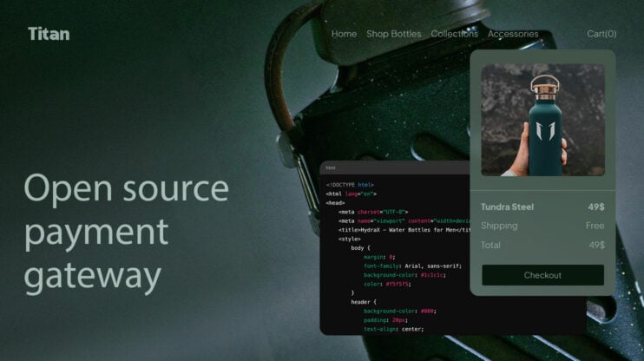Click the DOCTYPE html line in code
Viewport: 644px width, 361px height.
click(x=350, y=185)
